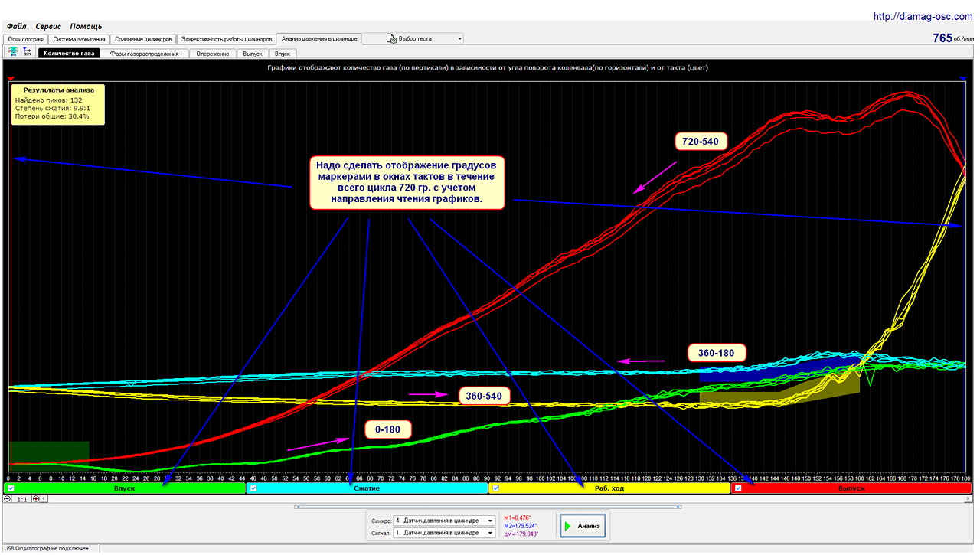
Task: Click the Степень сжатия: 9.9:1 line
Action: click(x=53, y=109)
